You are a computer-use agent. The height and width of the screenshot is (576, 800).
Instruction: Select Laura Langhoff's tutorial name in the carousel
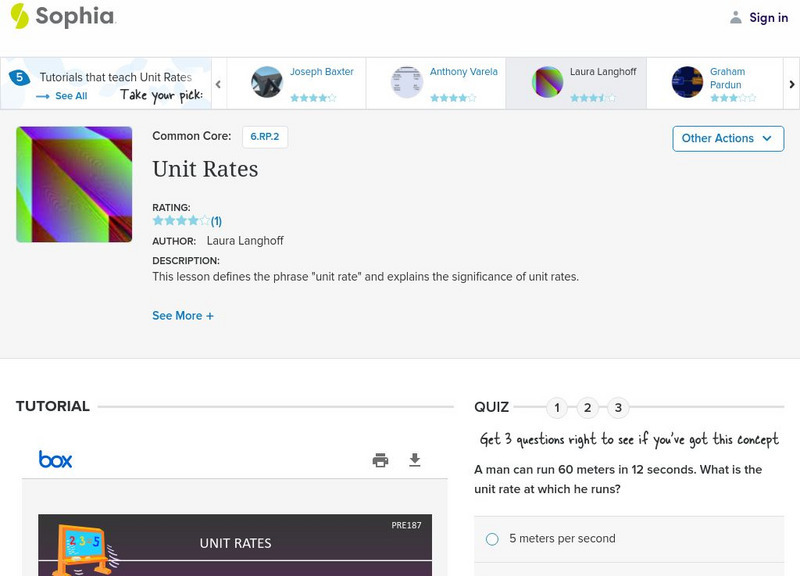coord(603,72)
